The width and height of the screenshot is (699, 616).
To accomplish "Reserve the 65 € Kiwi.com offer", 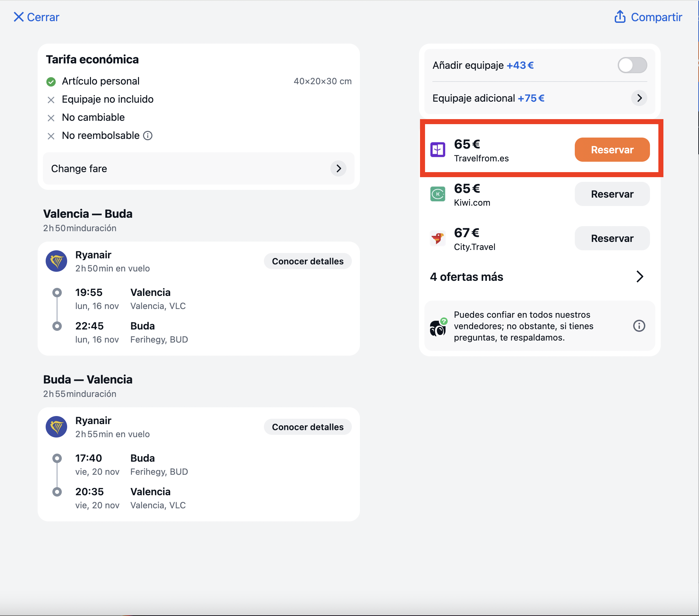I will tap(612, 194).
